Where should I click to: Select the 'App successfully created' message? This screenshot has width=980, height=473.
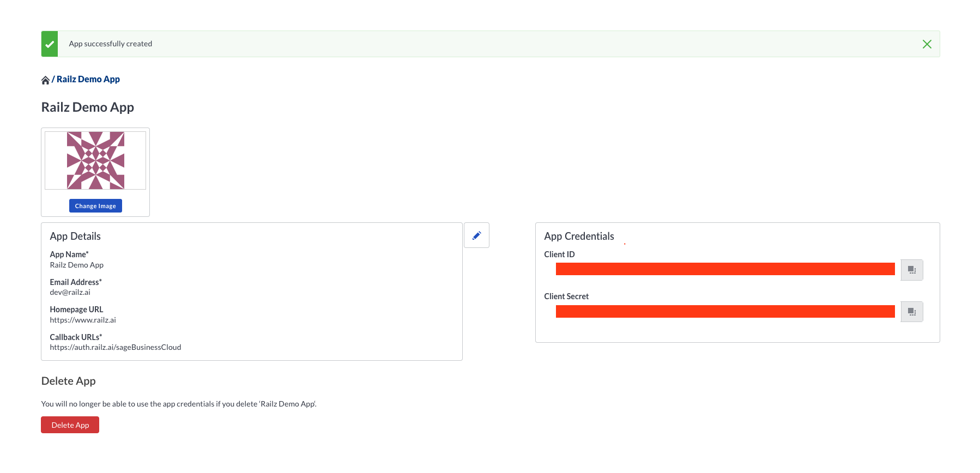[x=110, y=44]
